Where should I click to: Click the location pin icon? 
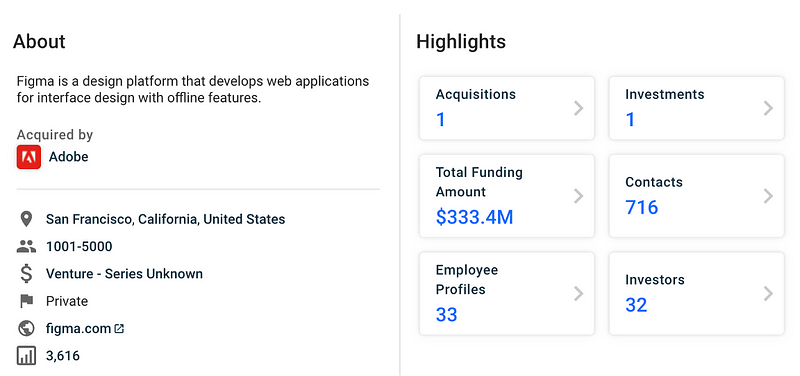(x=26, y=219)
